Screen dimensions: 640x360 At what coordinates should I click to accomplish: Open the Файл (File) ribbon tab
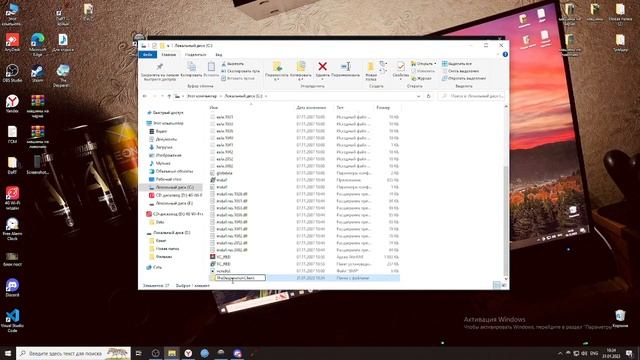point(148,54)
